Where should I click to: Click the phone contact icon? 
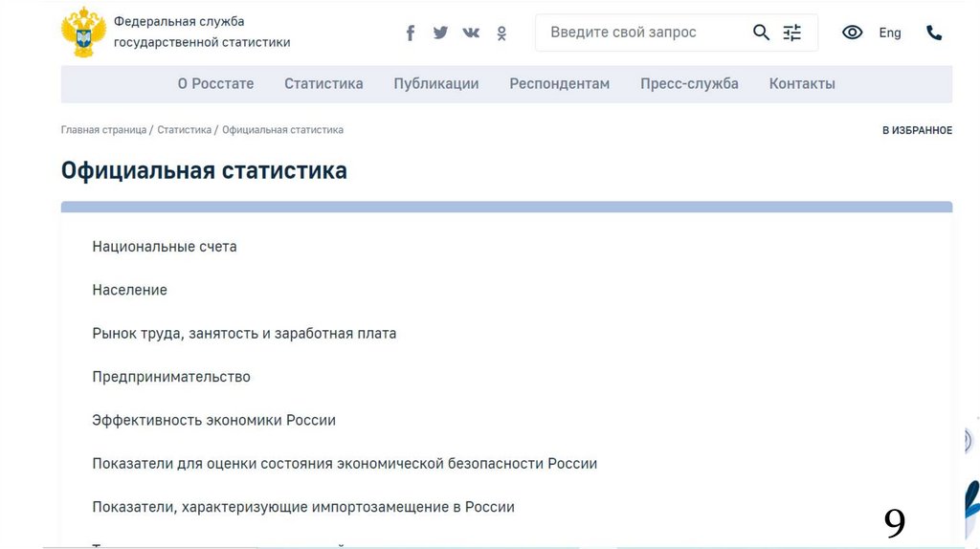(x=934, y=33)
